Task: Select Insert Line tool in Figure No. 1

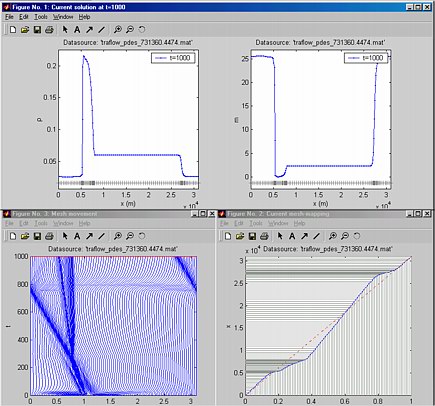Action: (x=102, y=30)
